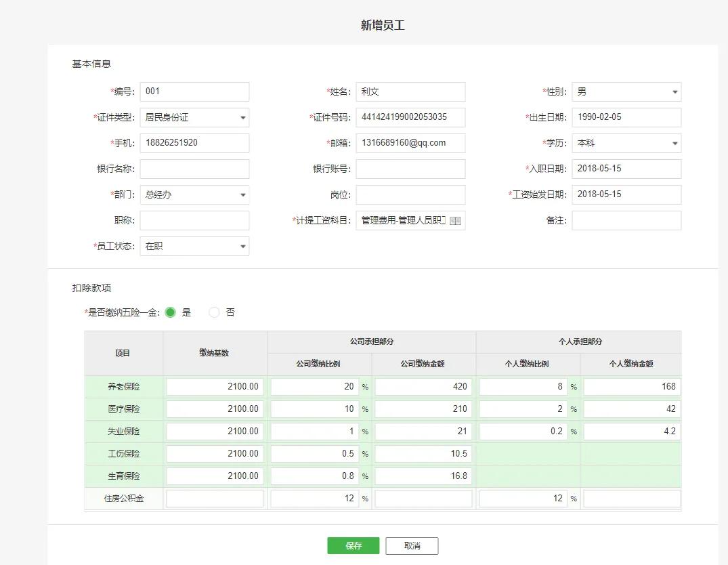The image size is (728, 565).
Task: Click the 编号 input field
Action: pyautogui.click(x=194, y=91)
